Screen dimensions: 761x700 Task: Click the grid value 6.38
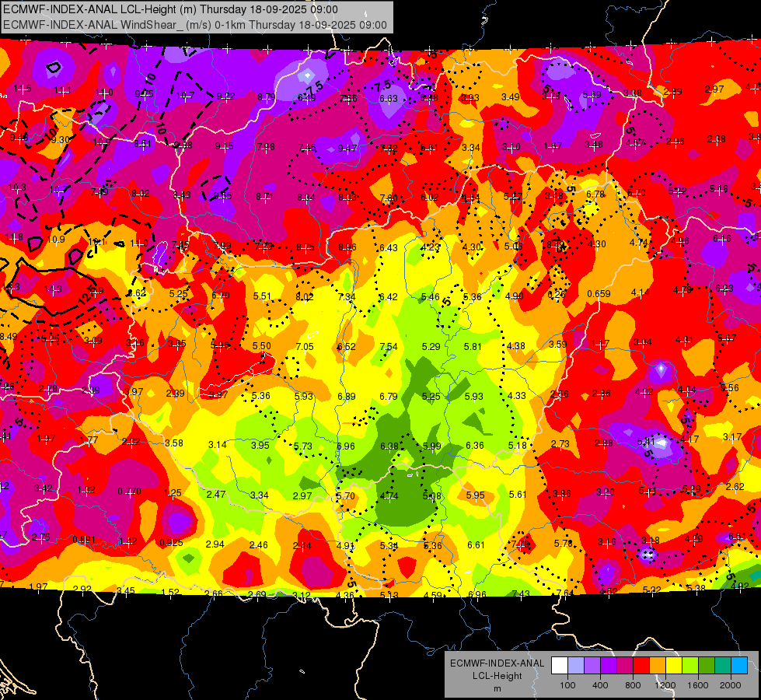point(389,446)
